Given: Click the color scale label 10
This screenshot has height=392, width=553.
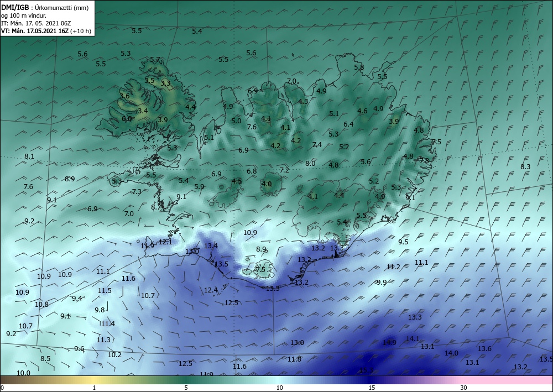Looking at the screenshot, I should click(279, 388).
